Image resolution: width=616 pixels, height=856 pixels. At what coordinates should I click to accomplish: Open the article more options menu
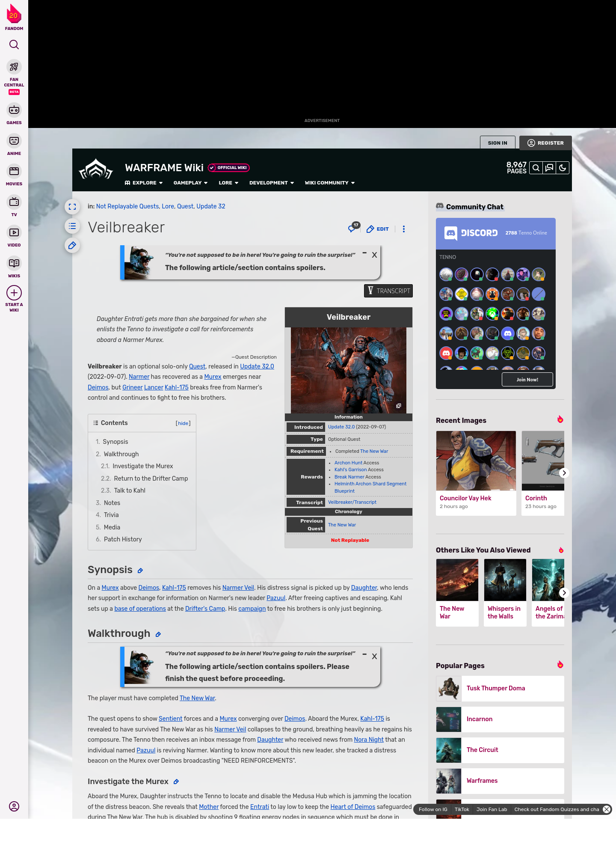coord(404,229)
